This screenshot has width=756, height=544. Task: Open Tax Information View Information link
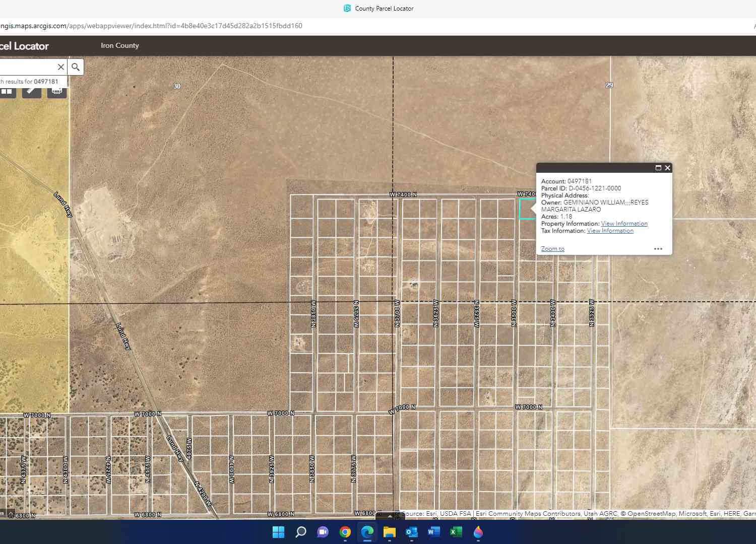tap(610, 231)
